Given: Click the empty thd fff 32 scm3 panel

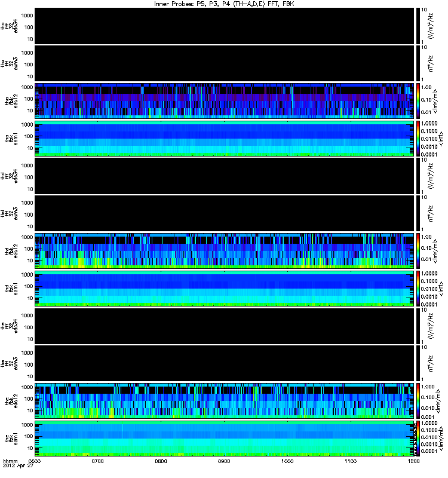Looking at the screenshot, I should coord(225,213).
